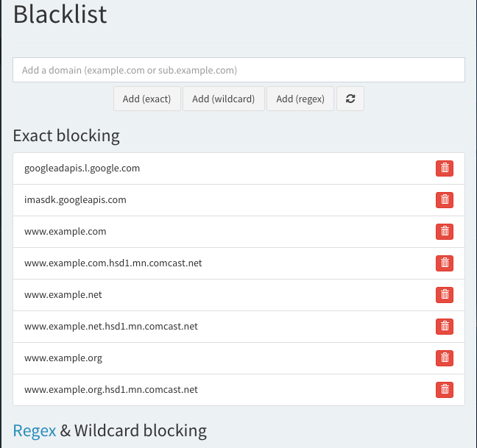Remove www.example.org using trash icon
This screenshot has height=448, width=477.
(445, 358)
